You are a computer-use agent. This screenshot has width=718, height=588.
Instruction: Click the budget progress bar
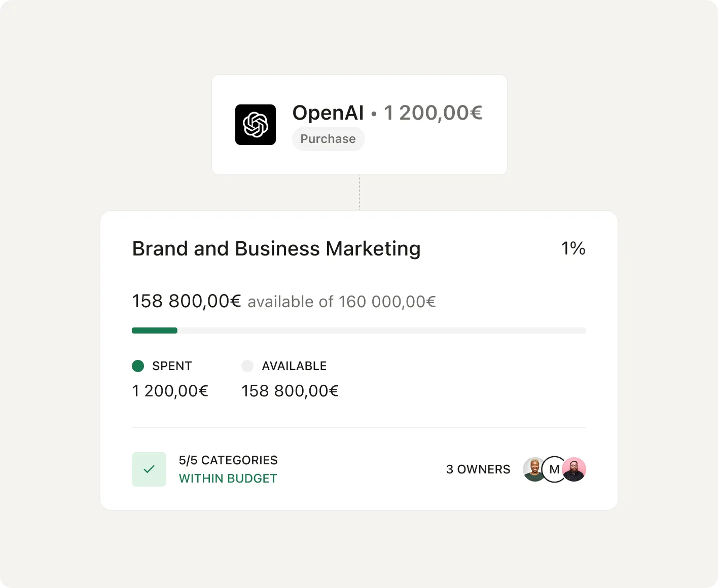tap(359, 330)
